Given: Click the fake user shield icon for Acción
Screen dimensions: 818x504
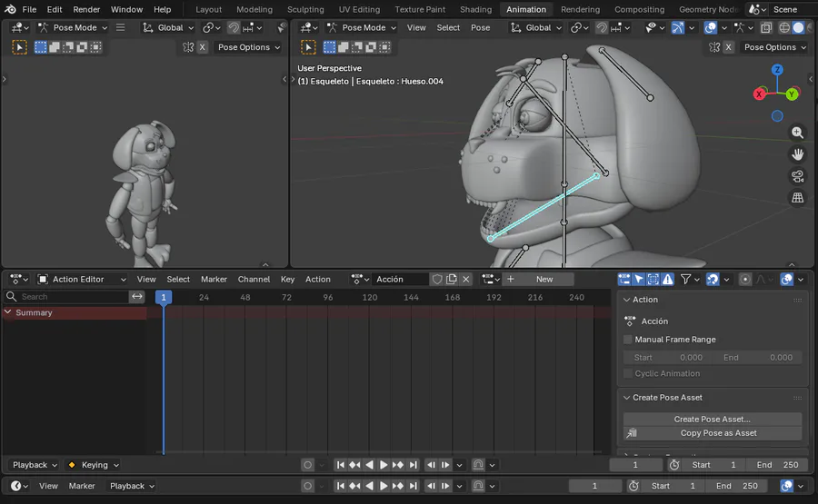Looking at the screenshot, I should (x=437, y=280).
